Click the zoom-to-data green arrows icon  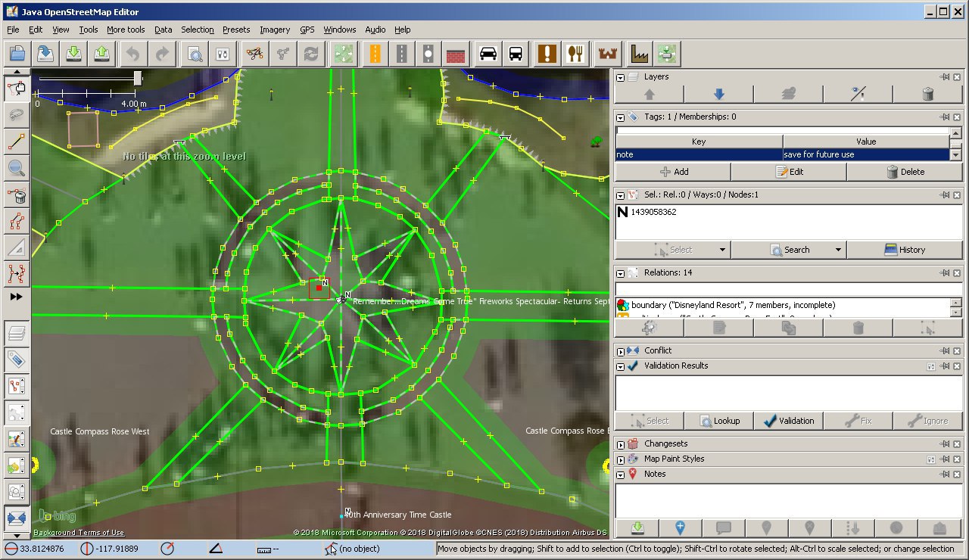(344, 54)
